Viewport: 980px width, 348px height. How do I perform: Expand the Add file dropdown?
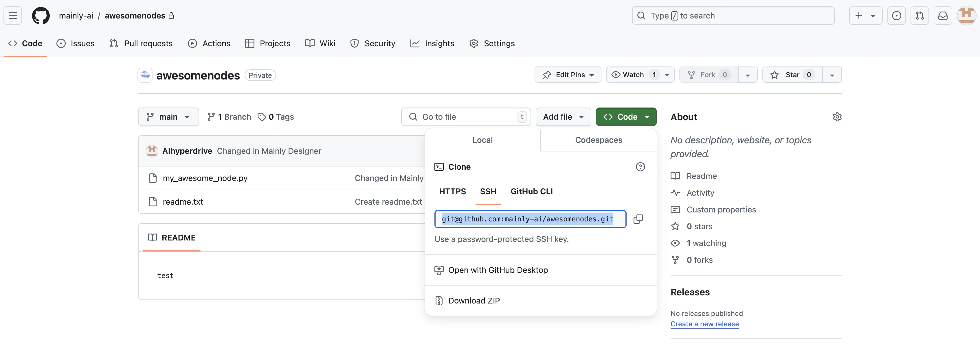pyautogui.click(x=563, y=117)
